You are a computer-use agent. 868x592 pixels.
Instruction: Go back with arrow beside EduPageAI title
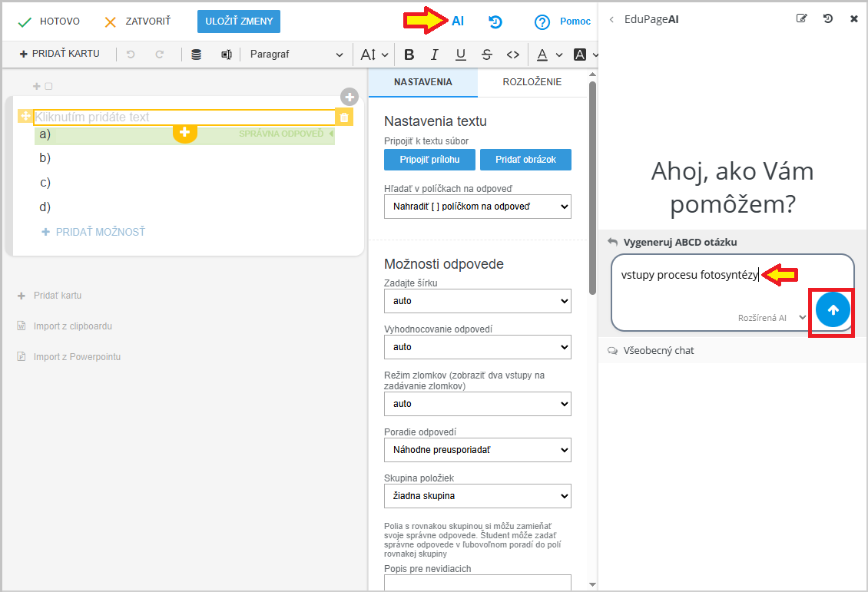[x=611, y=19]
